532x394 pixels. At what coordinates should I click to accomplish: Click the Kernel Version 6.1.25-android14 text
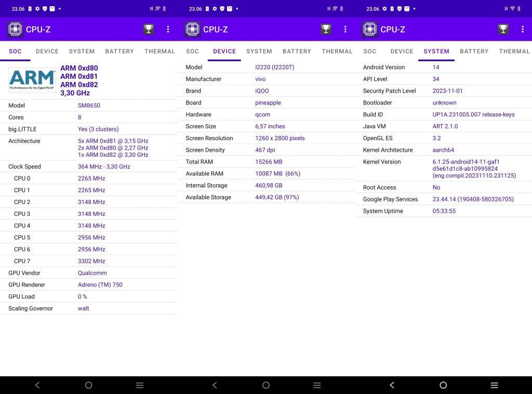pos(474,169)
